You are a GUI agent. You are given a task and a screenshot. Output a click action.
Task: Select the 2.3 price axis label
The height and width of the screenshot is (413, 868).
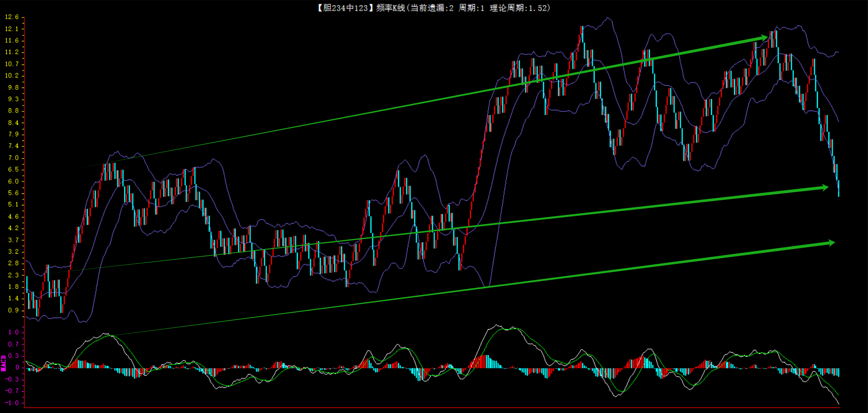(14, 275)
